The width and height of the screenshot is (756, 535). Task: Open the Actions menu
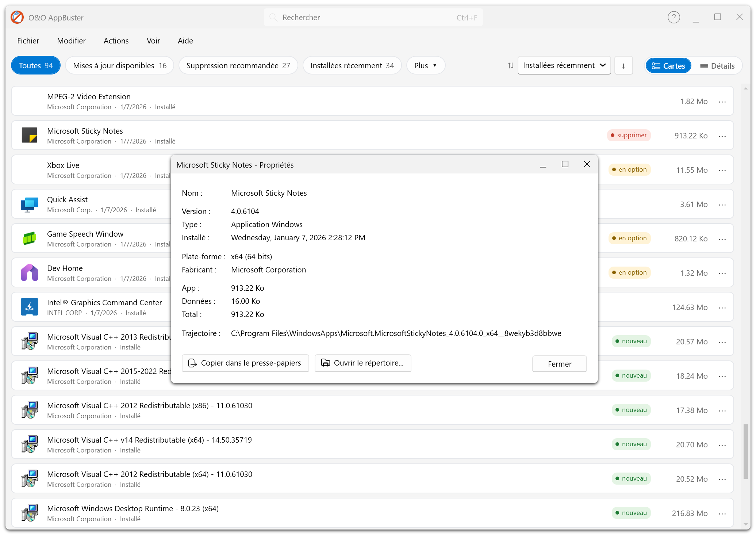(116, 41)
